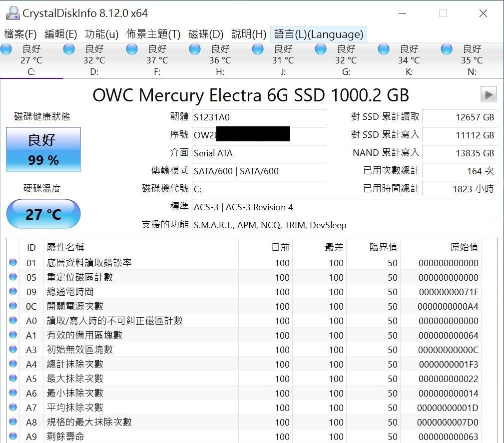The width and height of the screenshot is (504, 443).
Task: Select the F: disk status orb
Action: tap(132, 49)
